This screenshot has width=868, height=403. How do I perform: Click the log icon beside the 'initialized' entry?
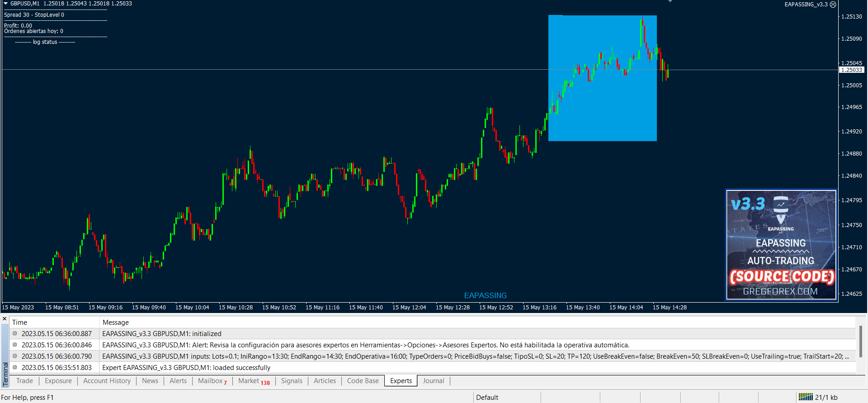pyautogui.click(x=15, y=333)
